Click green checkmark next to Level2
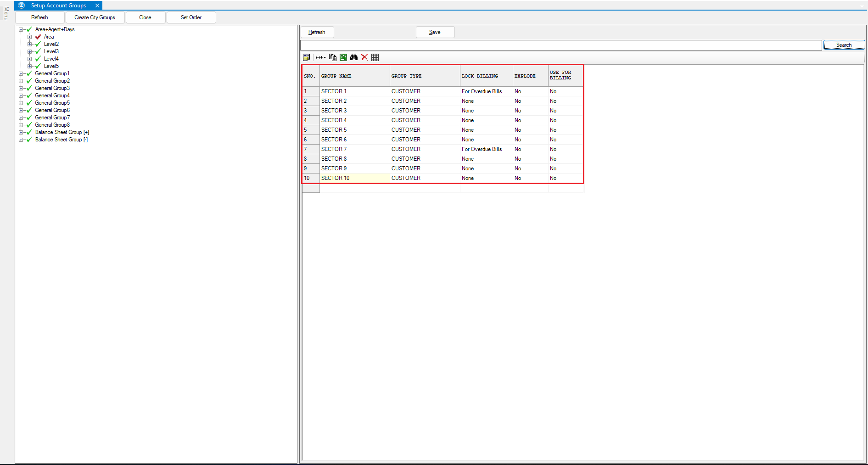This screenshot has width=868, height=465. (38, 44)
